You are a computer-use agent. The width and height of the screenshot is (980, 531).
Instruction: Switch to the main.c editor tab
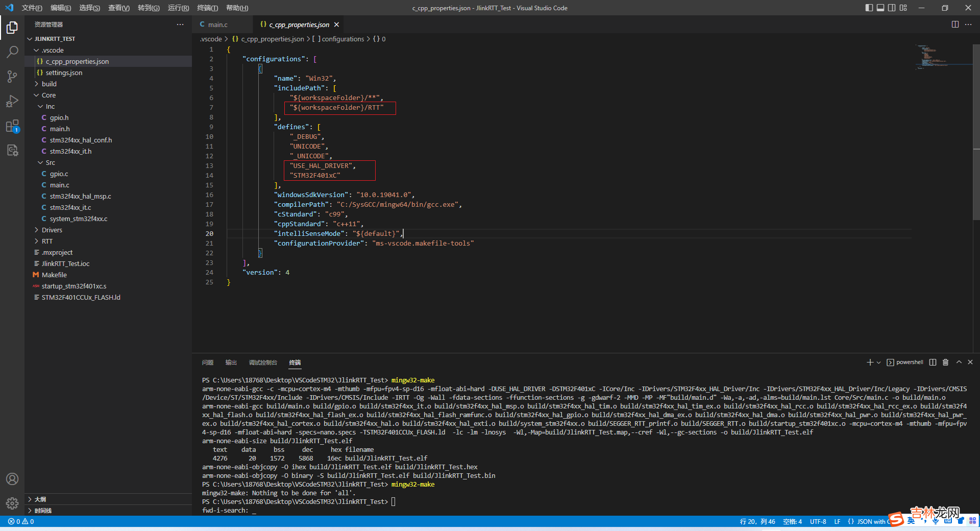click(x=223, y=25)
